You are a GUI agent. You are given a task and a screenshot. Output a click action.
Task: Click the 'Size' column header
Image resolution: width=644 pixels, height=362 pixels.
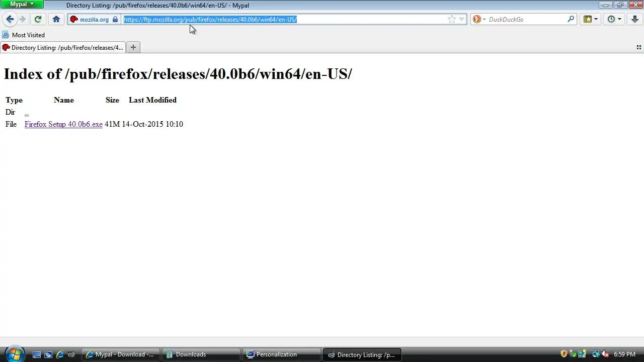coord(112,100)
